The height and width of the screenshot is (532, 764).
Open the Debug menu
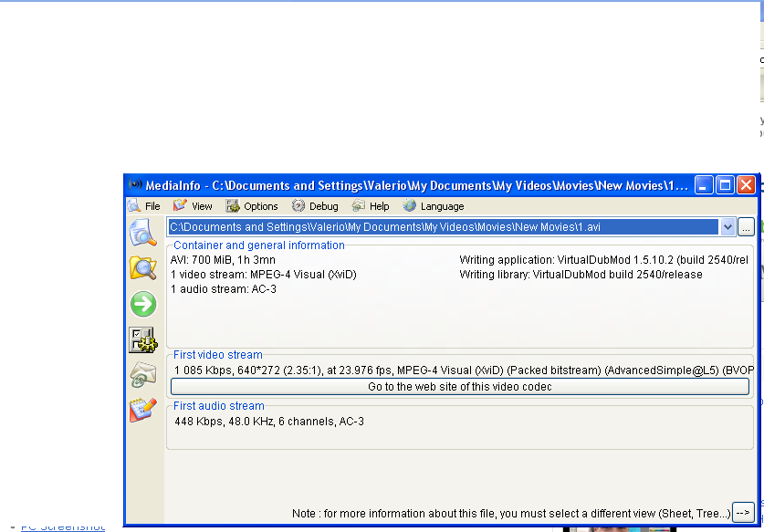[x=315, y=206]
